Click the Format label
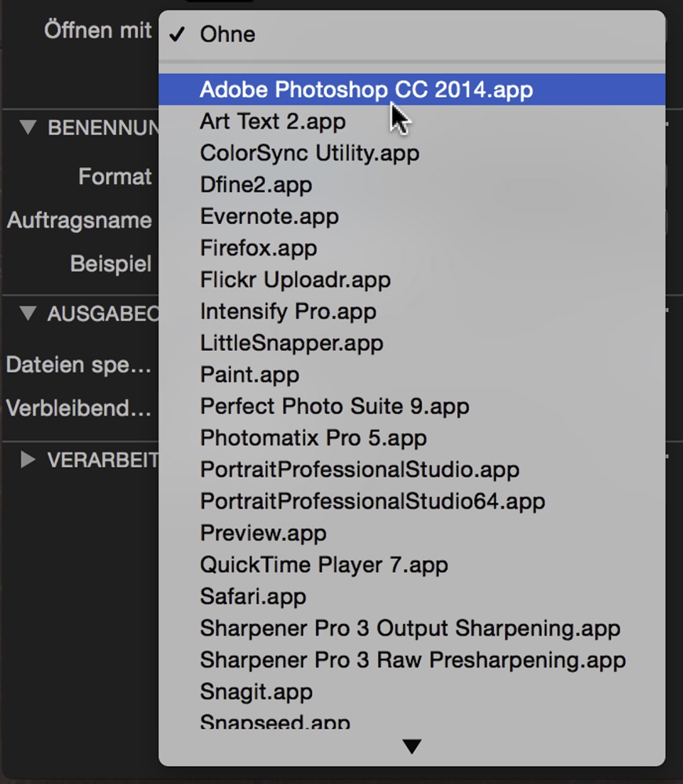The height and width of the screenshot is (784, 683). click(114, 176)
